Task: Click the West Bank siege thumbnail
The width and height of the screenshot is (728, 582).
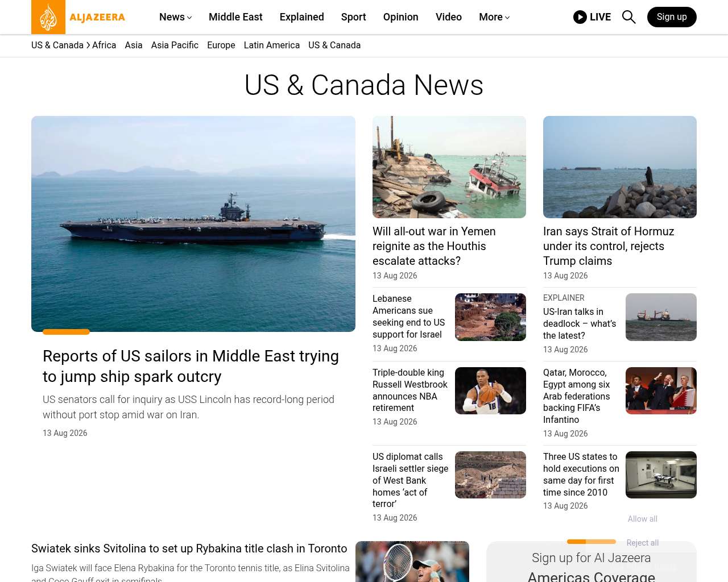Action: pyautogui.click(x=490, y=475)
